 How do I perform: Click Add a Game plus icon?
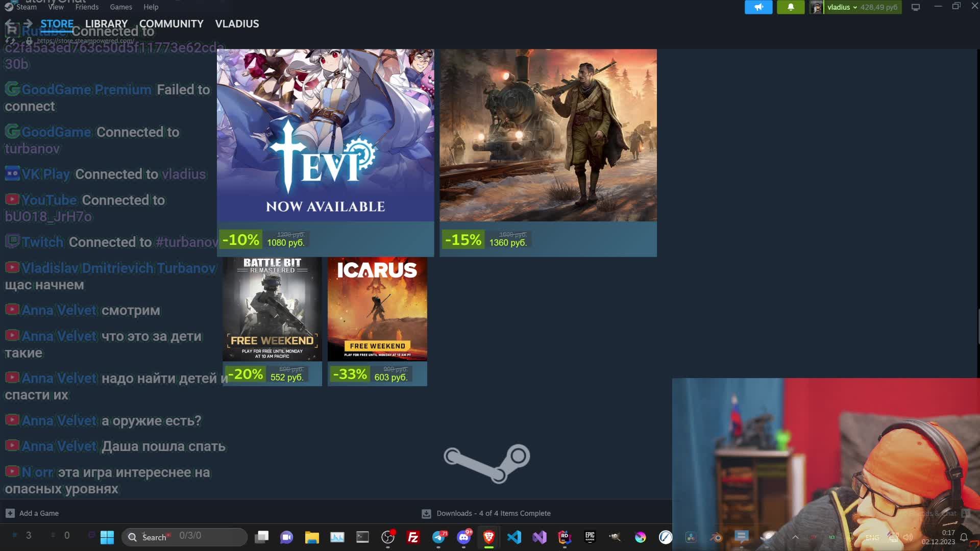(10, 513)
